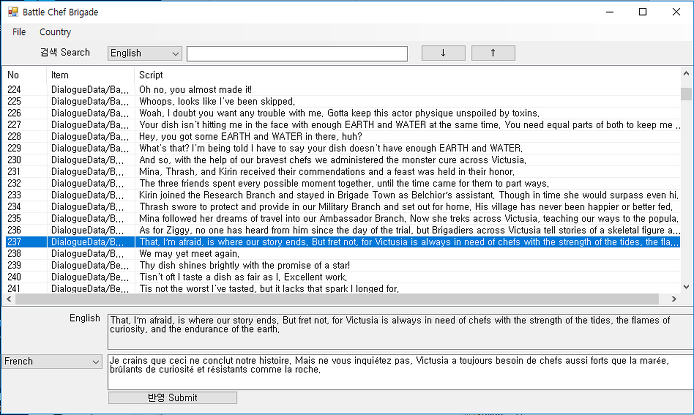This screenshot has width=694, height=415.
Task: Select row 225 'Whoops, looks like I've been skipped.'
Action: [x=342, y=101]
